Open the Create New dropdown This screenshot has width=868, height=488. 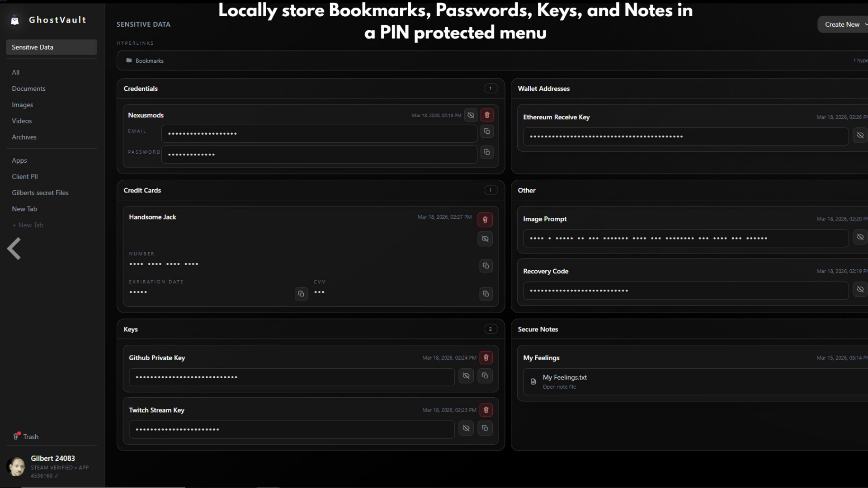coord(844,24)
